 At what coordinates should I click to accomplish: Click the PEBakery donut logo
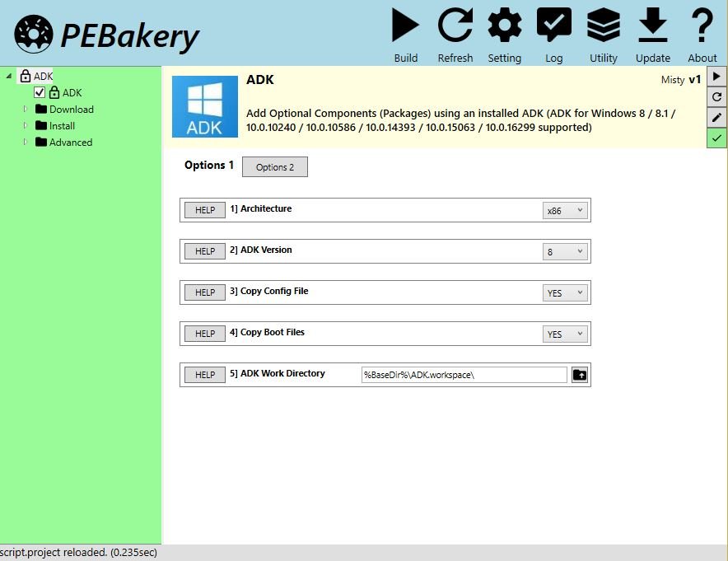tap(34, 34)
